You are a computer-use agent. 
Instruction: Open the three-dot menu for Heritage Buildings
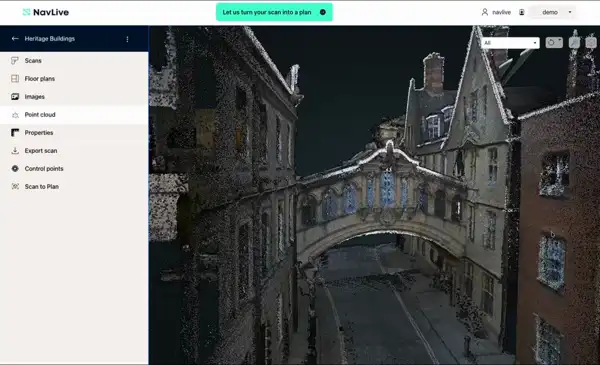coord(127,39)
